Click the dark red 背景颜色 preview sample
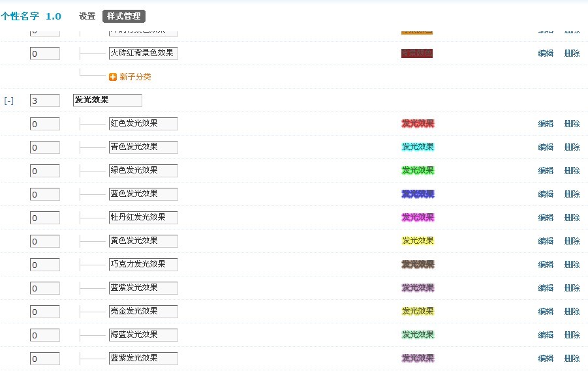Image resolution: width=588 pixels, height=371 pixels. point(417,53)
